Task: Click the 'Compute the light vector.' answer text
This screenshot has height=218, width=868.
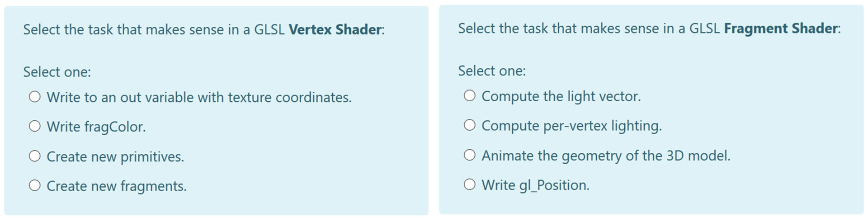Action: 561,96
